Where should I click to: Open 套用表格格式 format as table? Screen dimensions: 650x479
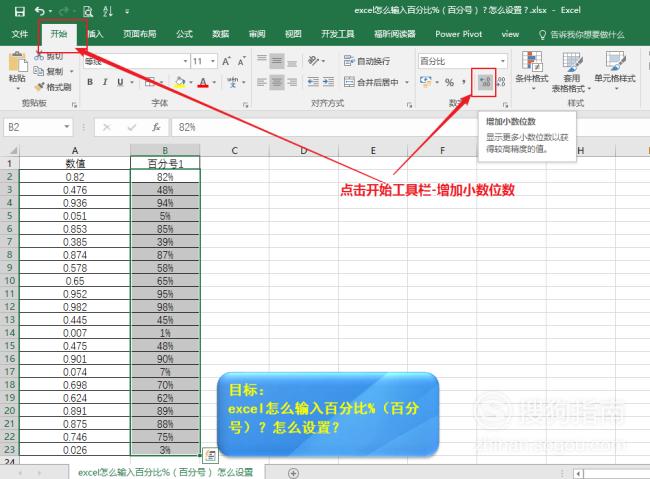[572, 72]
